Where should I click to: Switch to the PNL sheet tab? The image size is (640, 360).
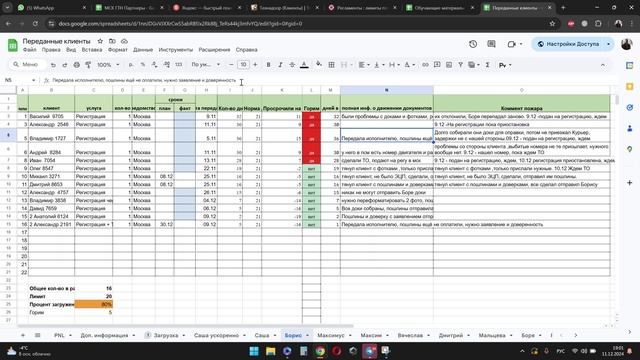[59, 335]
